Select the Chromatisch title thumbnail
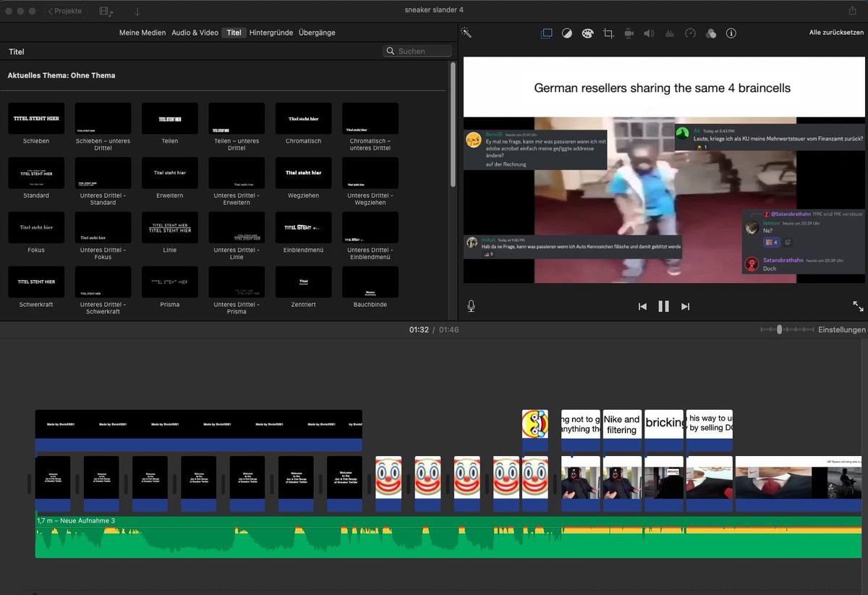The width and height of the screenshot is (868, 595). (304, 118)
